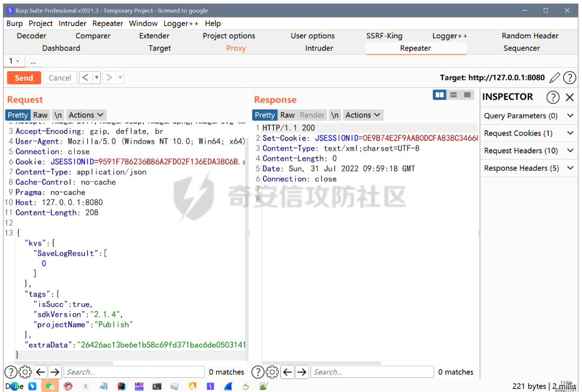This screenshot has height=392, width=582.
Task: Open Response search settings gear
Action: (x=272, y=371)
